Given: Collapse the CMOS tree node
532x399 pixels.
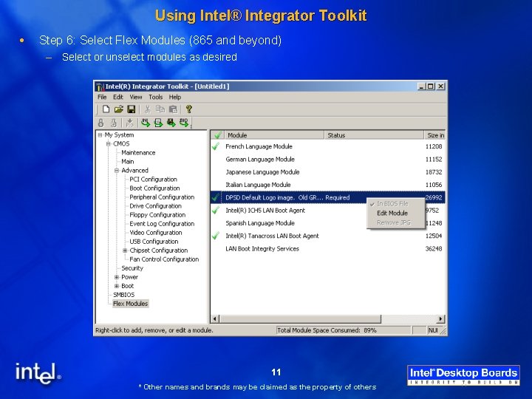Looking at the screenshot, I should (109, 144).
